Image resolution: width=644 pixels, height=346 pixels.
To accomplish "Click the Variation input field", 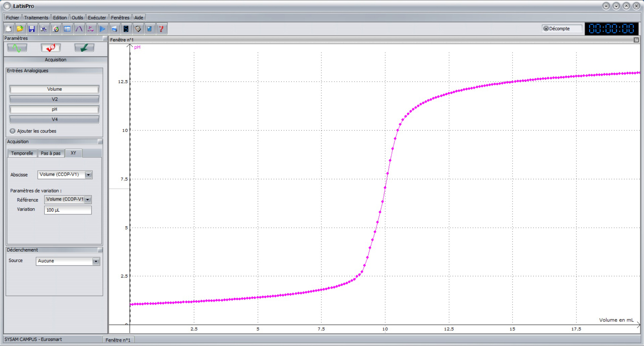I will click(68, 210).
